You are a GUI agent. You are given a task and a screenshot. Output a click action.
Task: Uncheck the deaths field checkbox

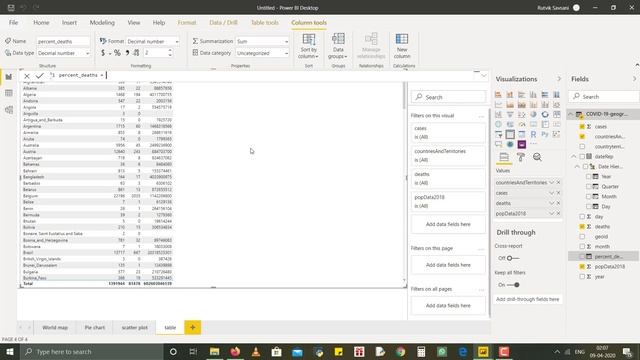click(582, 227)
